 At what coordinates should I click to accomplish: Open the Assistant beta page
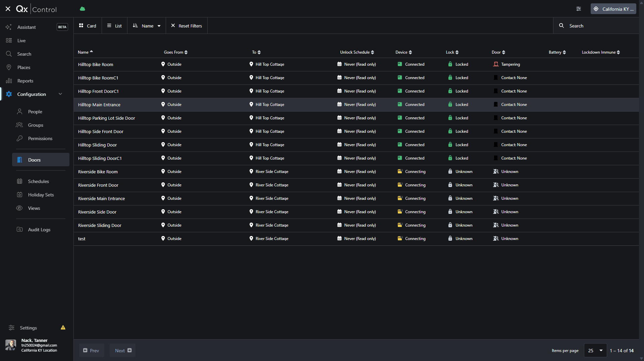37,27
